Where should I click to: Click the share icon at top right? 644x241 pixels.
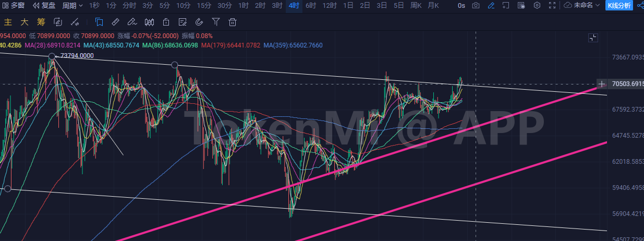click(x=640, y=6)
